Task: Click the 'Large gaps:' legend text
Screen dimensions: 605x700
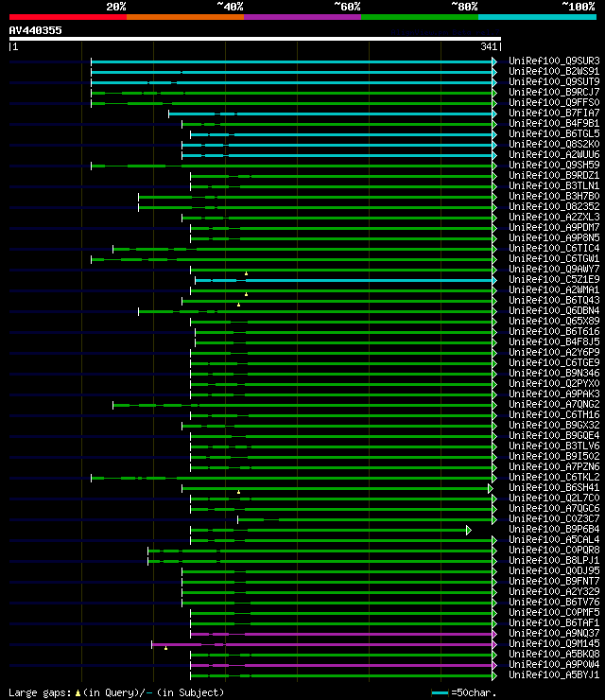Action: tap(40, 692)
